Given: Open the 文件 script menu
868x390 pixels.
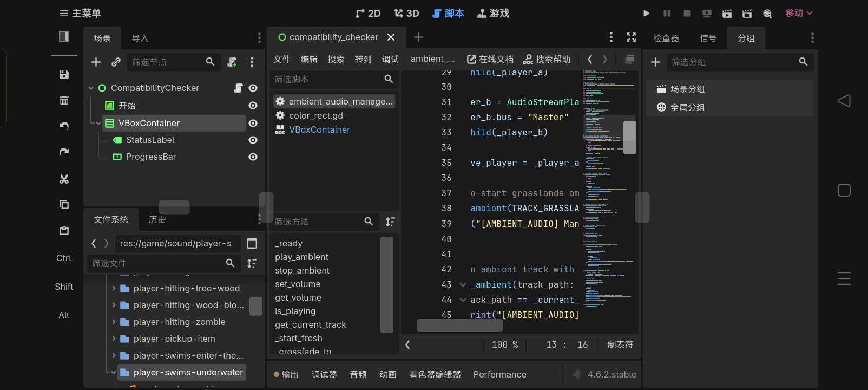Looking at the screenshot, I should pos(282,59).
